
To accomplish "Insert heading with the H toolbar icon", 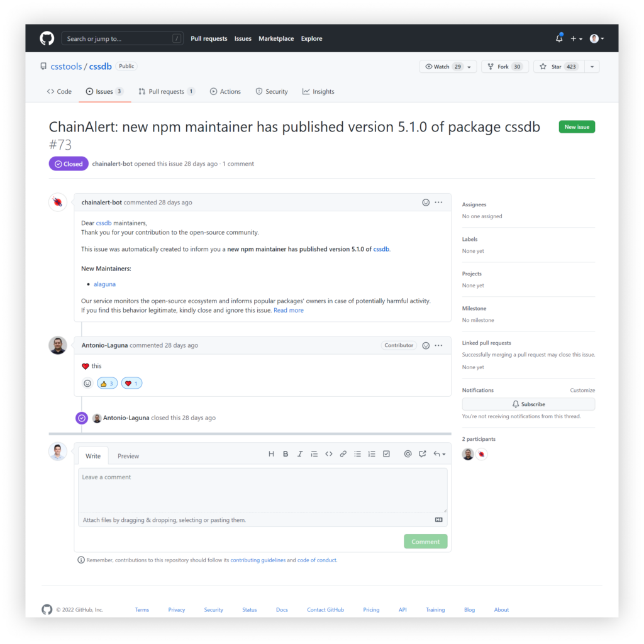I will point(271,454).
